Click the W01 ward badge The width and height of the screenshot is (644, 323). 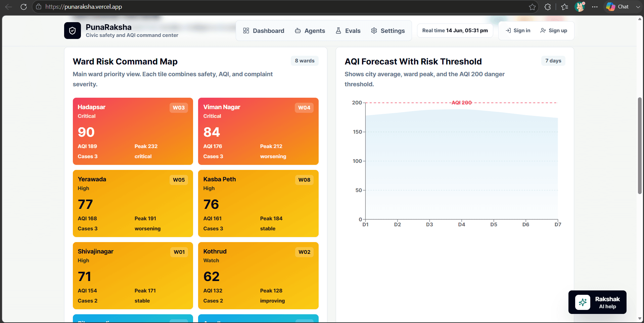click(179, 252)
